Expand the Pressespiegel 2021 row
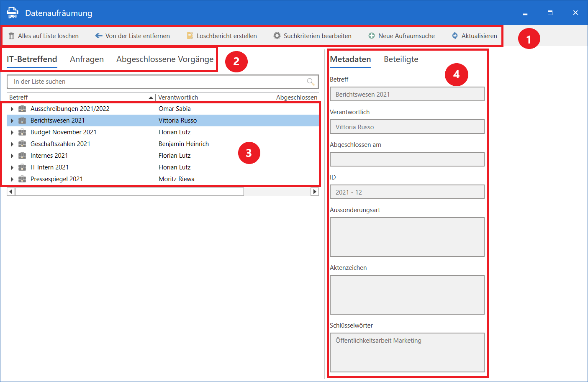The image size is (588, 382). tap(12, 179)
